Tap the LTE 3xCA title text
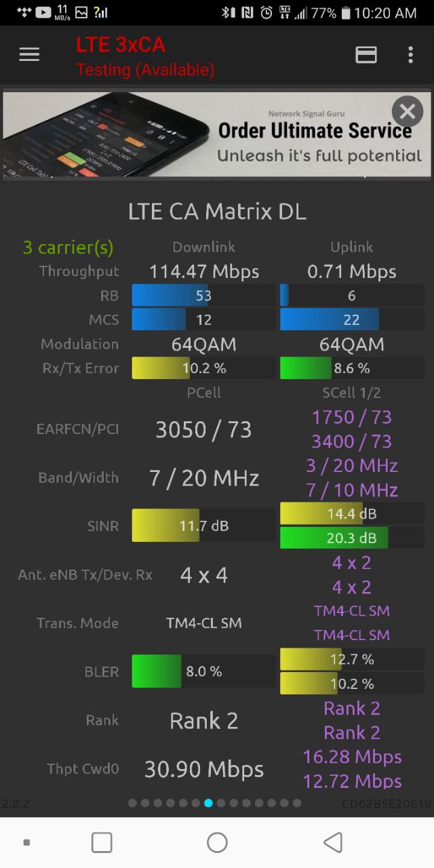The height and width of the screenshot is (868, 434). coord(121,45)
